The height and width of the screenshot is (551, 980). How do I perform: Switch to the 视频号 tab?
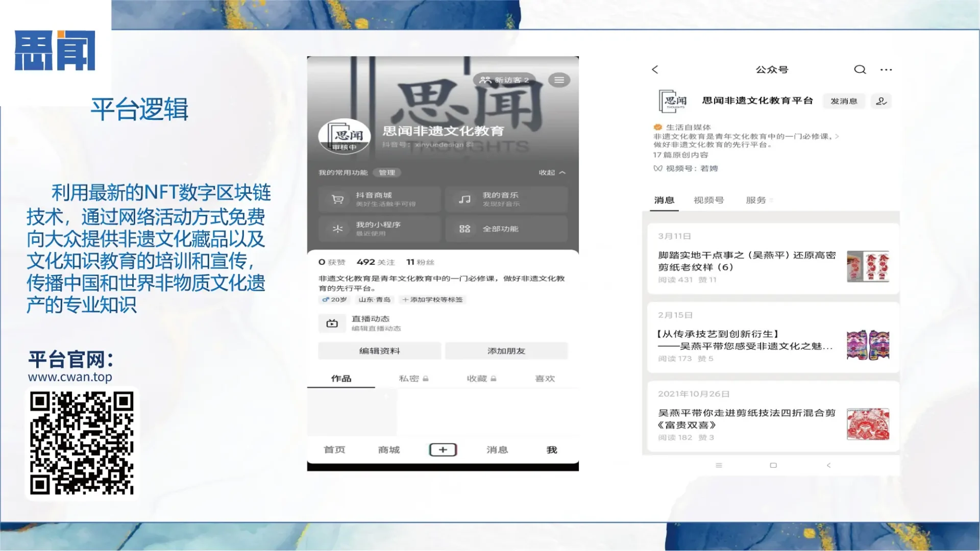(708, 199)
